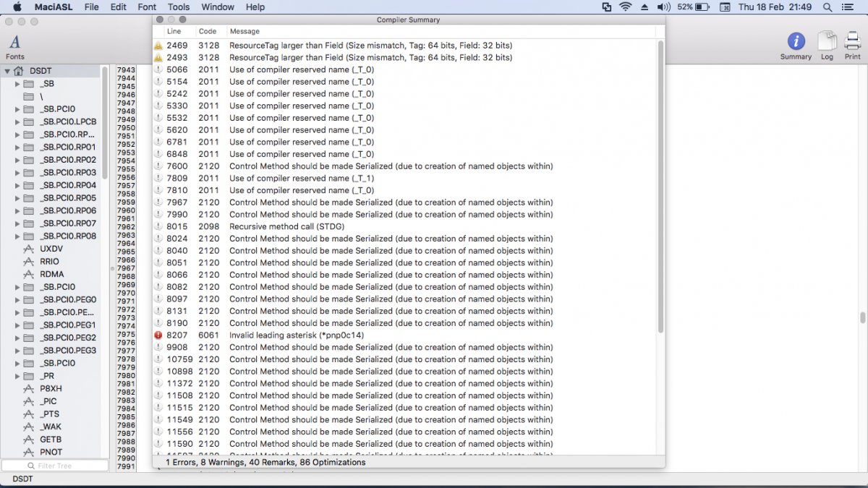Screen dimensions: 868x488
Task: Click the volume icon in menu bar
Action: coord(663,7)
